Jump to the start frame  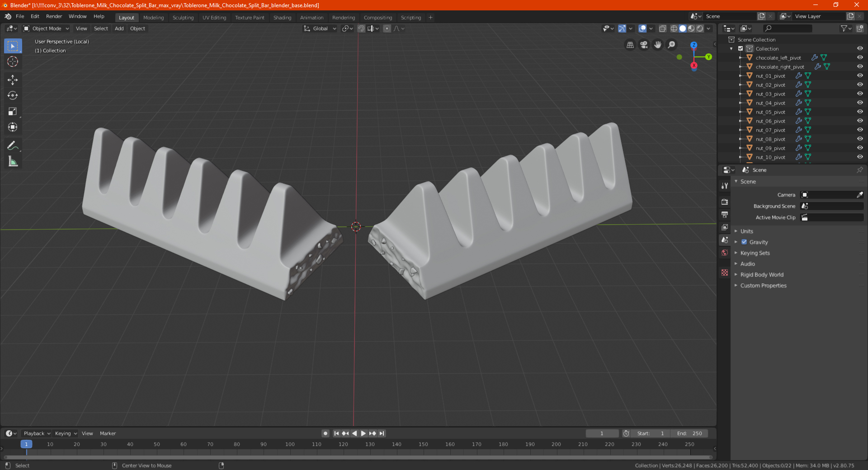(x=336, y=433)
